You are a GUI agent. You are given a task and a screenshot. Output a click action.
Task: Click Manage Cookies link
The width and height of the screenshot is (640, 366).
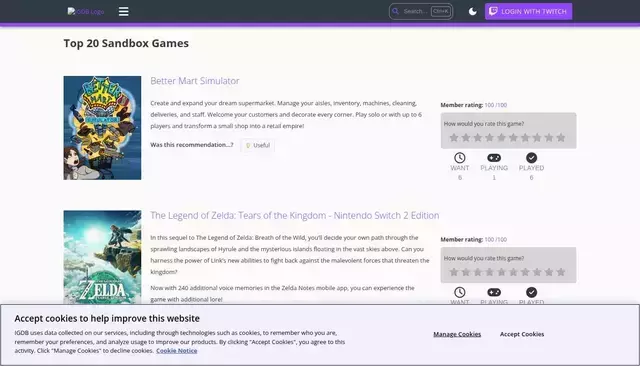(457, 334)
